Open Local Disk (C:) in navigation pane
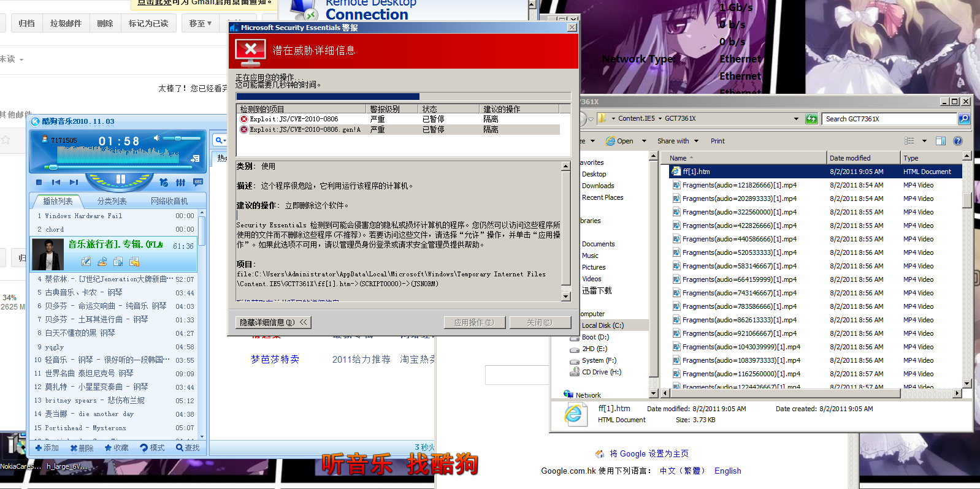The width and height of the screenshot is (980, 489). point(603,325)
